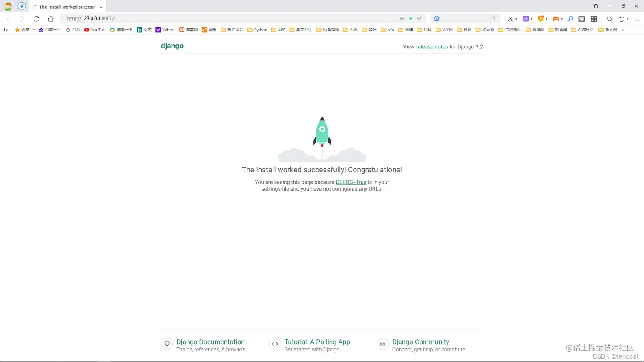
Task: Open the 百度一下 bookmark
Action: 49,30
